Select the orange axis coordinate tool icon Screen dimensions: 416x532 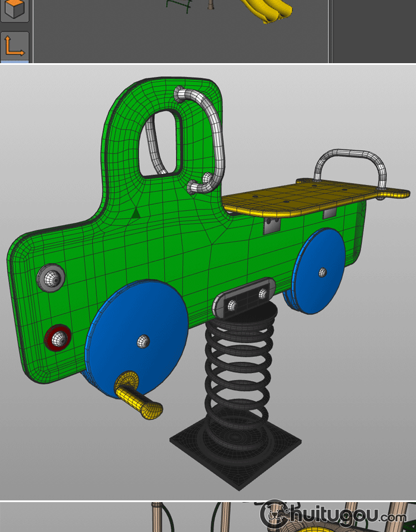[x=14, y=47]
